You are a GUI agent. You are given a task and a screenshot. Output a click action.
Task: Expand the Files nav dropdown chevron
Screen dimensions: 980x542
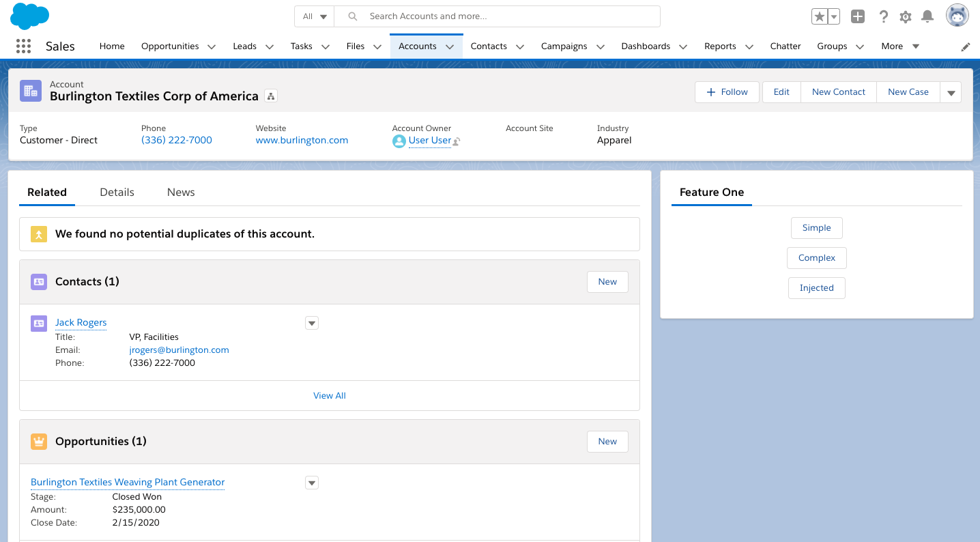377,46
